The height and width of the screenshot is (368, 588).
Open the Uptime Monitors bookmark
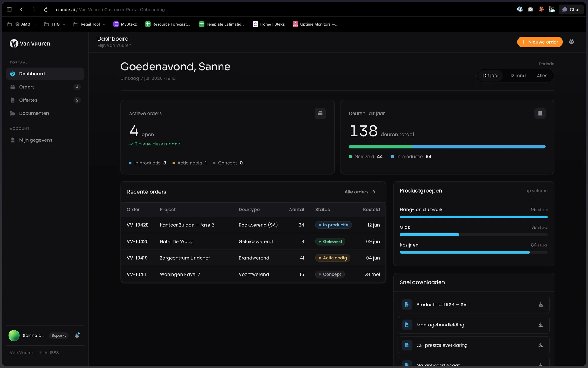pos(315,24)
